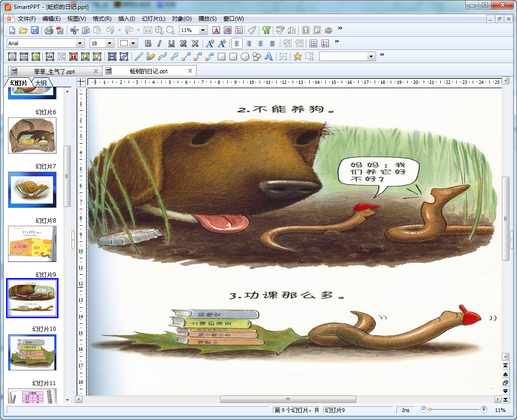The image size is (517, 420).
Task: Toggle bulleted list formatting
Action: click(x=313, y=43)
